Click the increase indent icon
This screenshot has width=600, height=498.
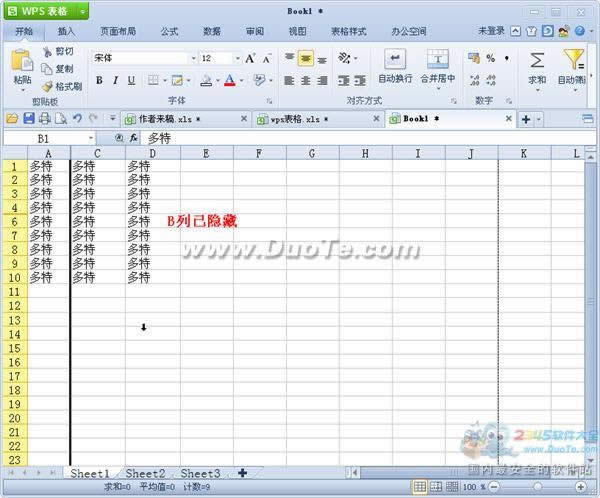click(360, 80)
